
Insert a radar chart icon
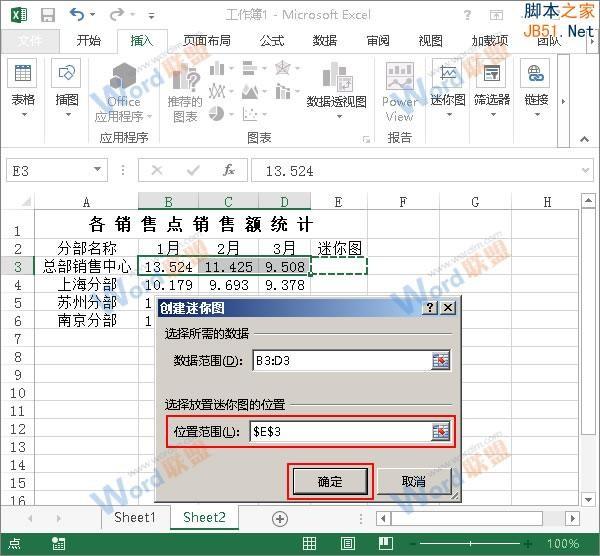283,68
